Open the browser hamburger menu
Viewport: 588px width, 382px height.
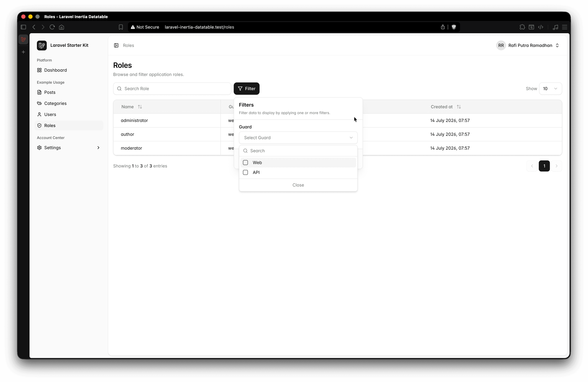point(565,27)
